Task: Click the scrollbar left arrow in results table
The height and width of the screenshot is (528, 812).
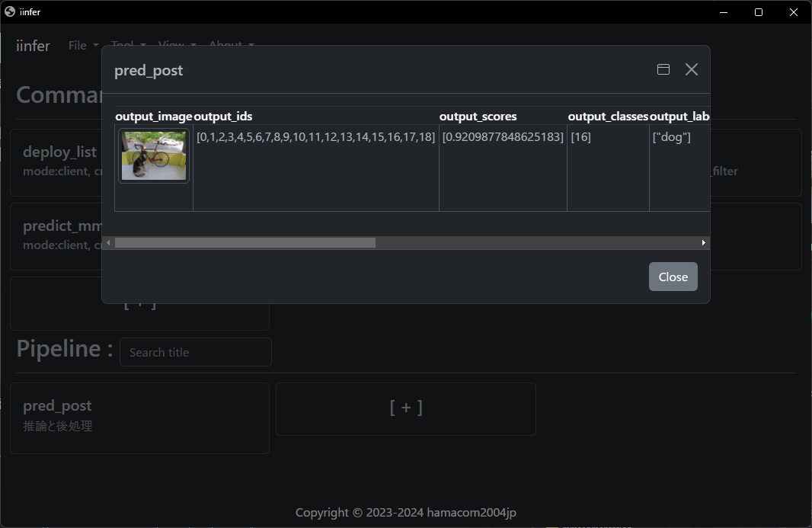Action: click(108, 243)
